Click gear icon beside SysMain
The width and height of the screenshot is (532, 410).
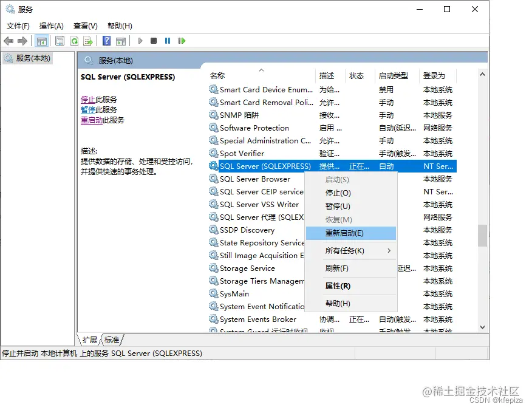tap(213, 293)
